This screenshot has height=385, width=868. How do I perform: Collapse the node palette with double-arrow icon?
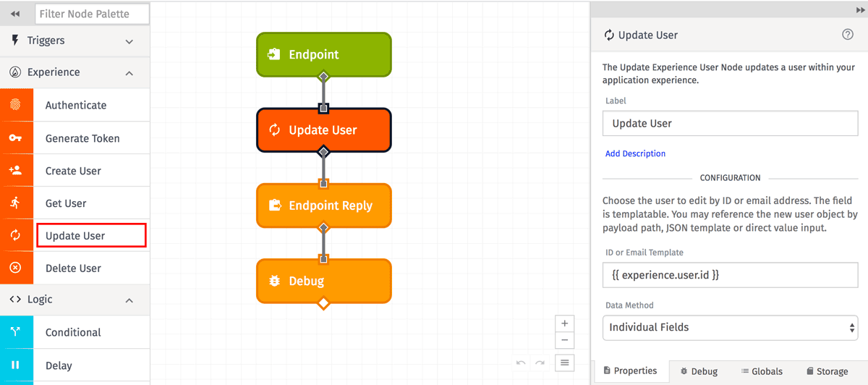(15, 14)
